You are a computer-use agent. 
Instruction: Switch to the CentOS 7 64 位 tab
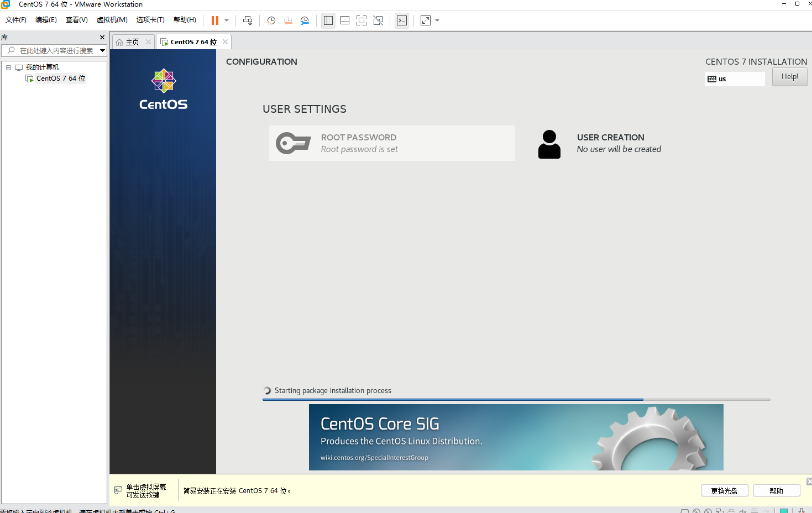(x=193, y=42)
